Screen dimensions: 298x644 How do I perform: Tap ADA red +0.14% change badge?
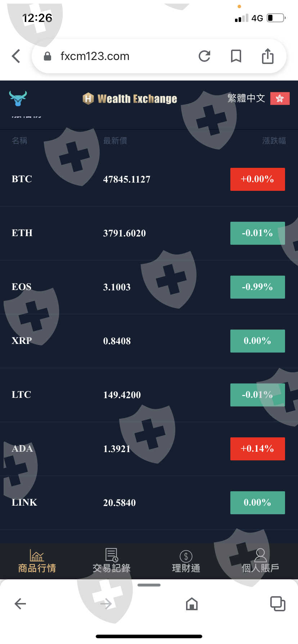[x=257, y=449]
